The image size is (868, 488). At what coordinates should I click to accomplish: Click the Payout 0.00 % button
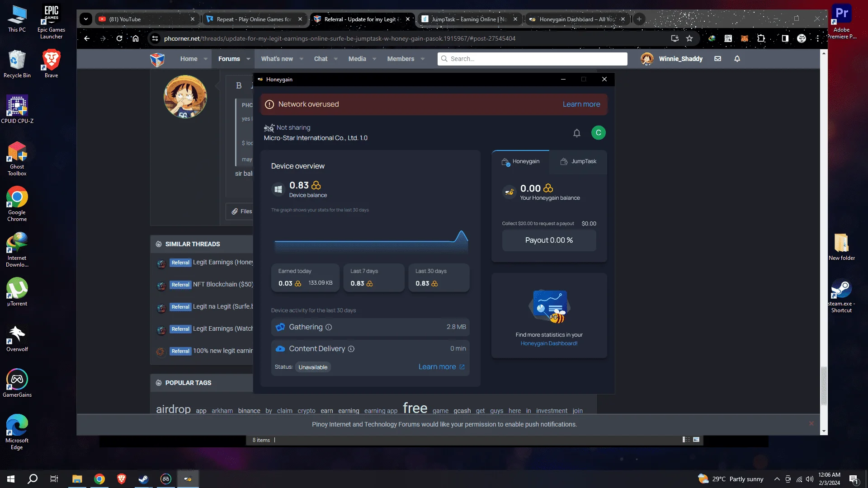pos(549,240)
